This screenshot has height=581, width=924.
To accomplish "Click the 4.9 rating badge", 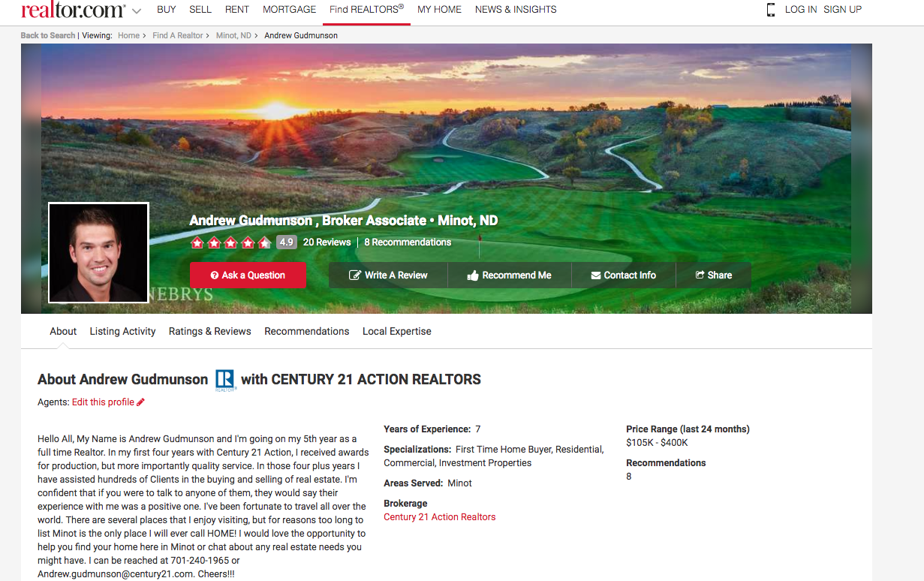I will coord(286,242).
